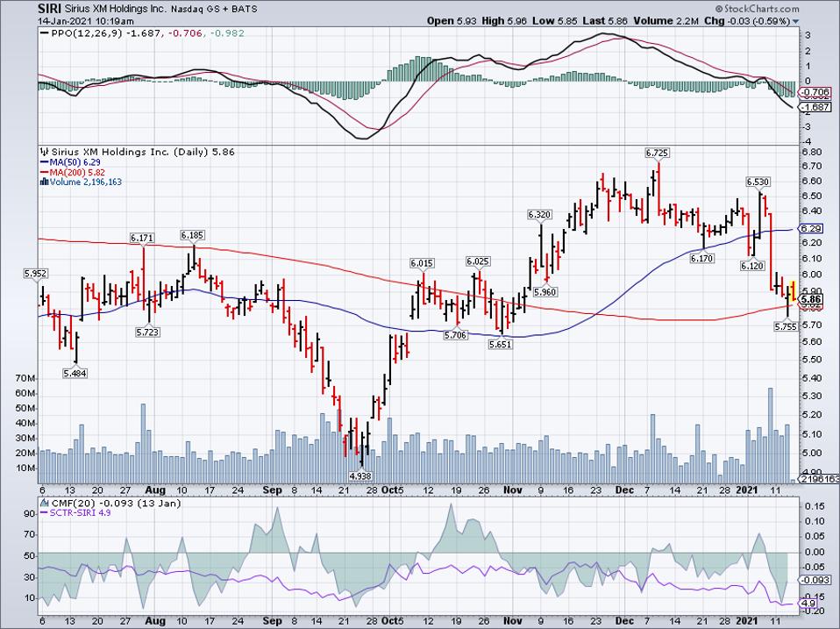Click the blue MA(50) line swatch
The height and width of the screenshot is (629, 840).
(45, 161)
